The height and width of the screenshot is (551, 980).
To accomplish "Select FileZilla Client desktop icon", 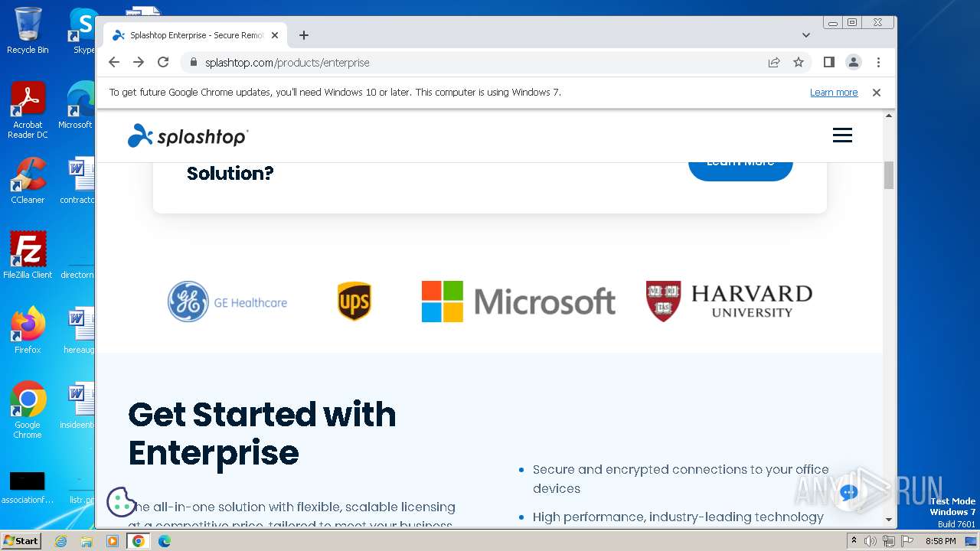I will pyautogui.click(x=28, y=255).
